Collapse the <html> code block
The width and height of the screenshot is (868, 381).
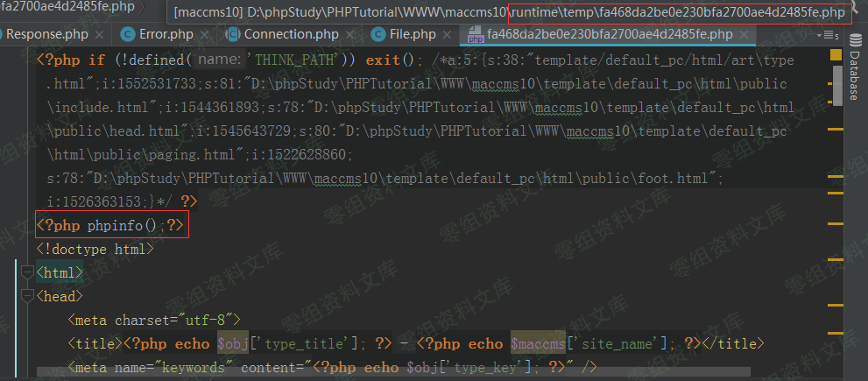(x=25, y=273)
